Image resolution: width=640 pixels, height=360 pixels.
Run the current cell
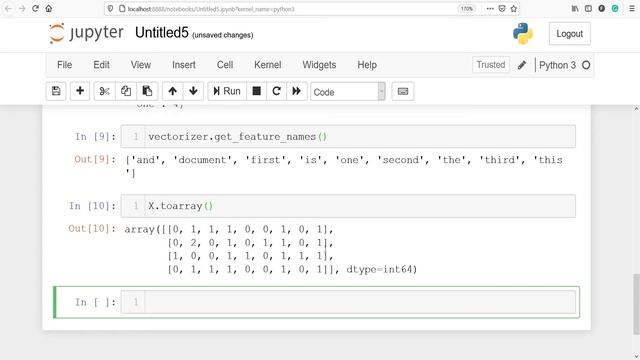tap(227, 91)
